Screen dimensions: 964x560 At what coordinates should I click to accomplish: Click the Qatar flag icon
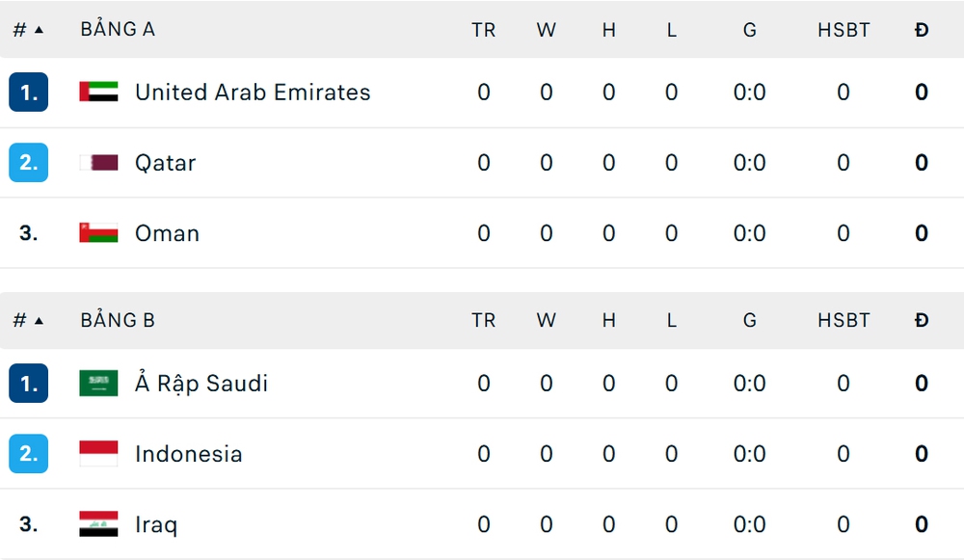tap(98, 163)
